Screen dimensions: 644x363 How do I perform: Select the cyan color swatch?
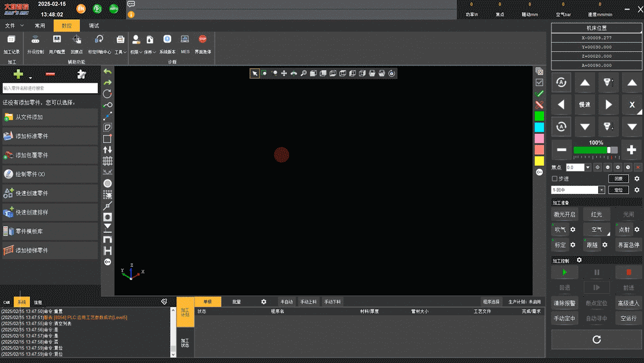pyautogui.click(x=539, y=127)
